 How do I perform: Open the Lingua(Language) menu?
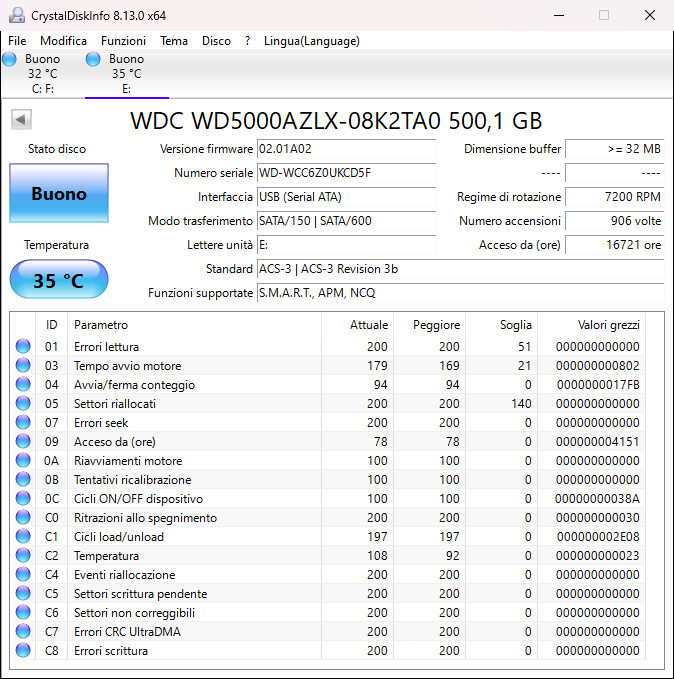(312, 41)
